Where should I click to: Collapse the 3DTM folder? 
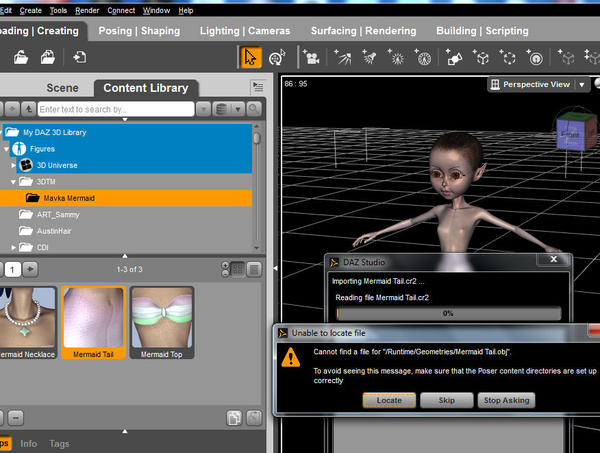[13, 182]
